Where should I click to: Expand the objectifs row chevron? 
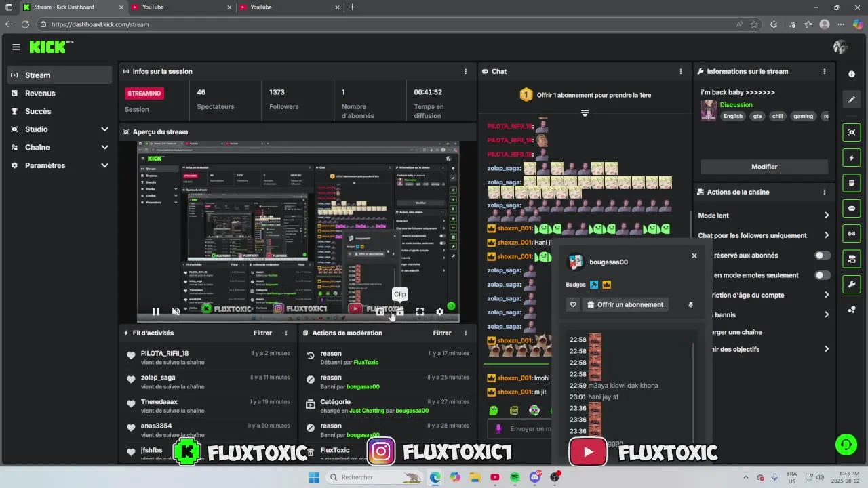tap(826, 349)
